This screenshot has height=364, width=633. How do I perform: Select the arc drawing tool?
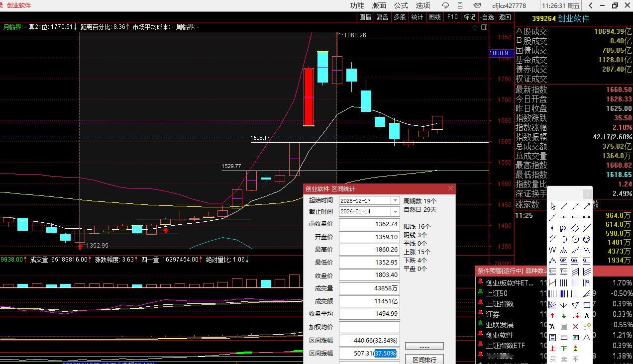coord(564,239)
